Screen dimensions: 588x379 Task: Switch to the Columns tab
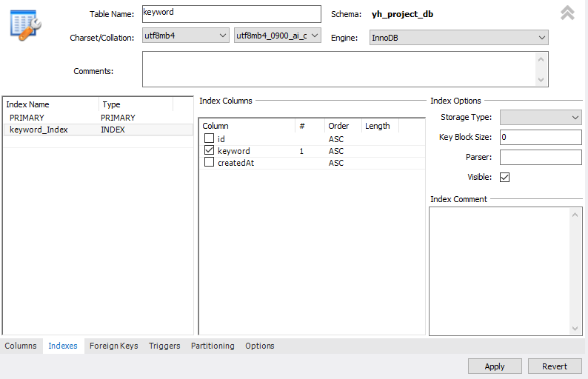coord(21,346)
